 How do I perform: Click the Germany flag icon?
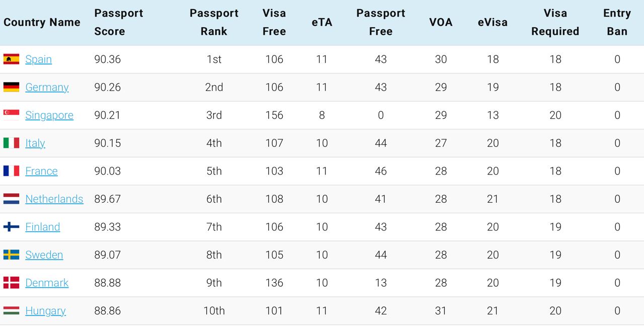coord(11,87)
